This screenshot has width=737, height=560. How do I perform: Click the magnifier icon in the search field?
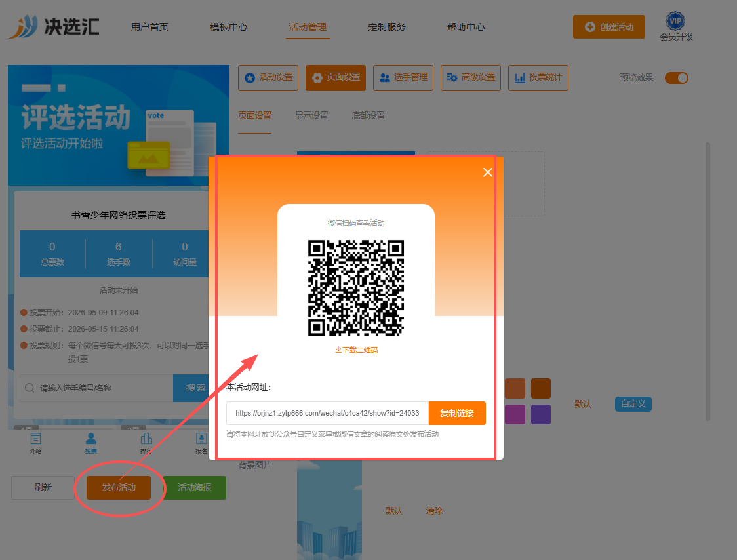(x=30, y=388)
